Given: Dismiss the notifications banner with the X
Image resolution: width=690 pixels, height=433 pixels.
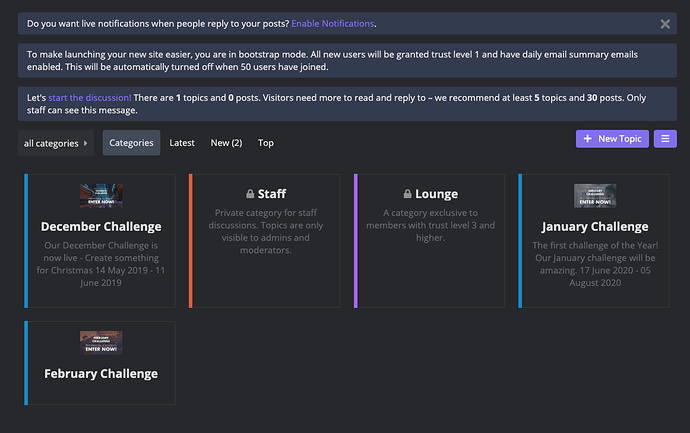Looking at the screenshot, I should [x=665, y=24].
